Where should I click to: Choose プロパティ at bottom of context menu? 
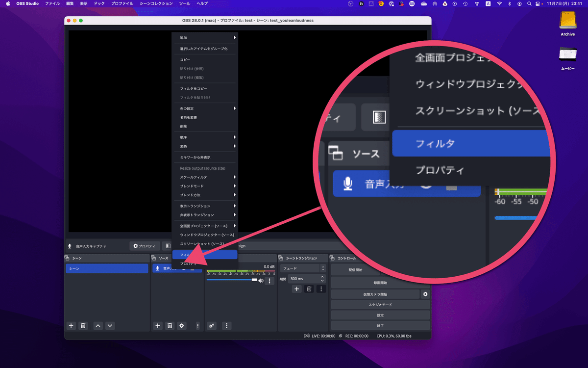[x=205, y=264]
